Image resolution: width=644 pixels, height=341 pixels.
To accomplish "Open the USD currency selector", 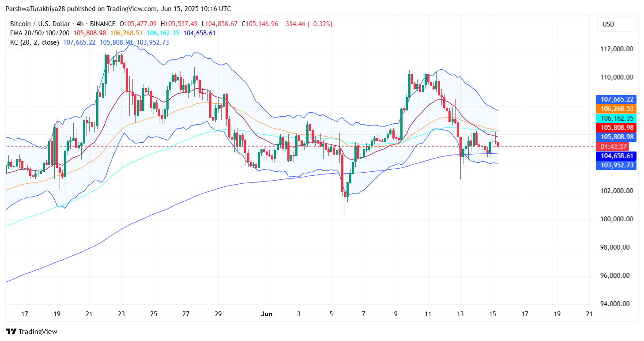I will click(x=608, y=24).
